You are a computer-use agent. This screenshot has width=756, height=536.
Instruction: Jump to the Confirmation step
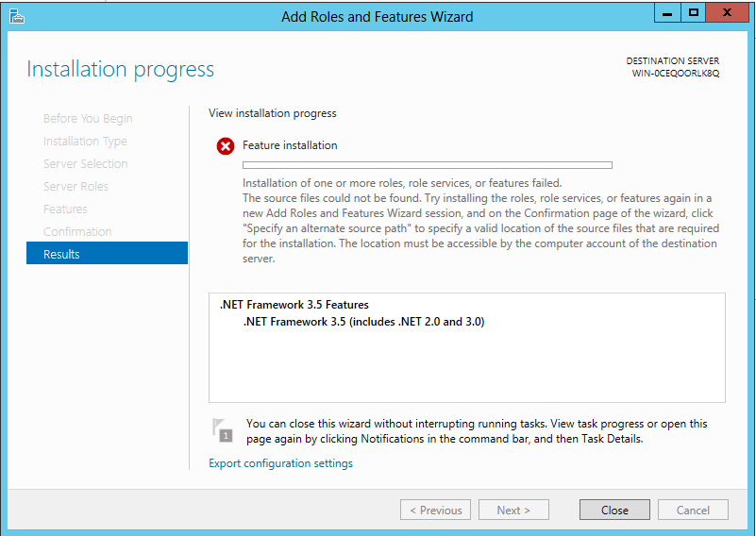tap(77, 232)
